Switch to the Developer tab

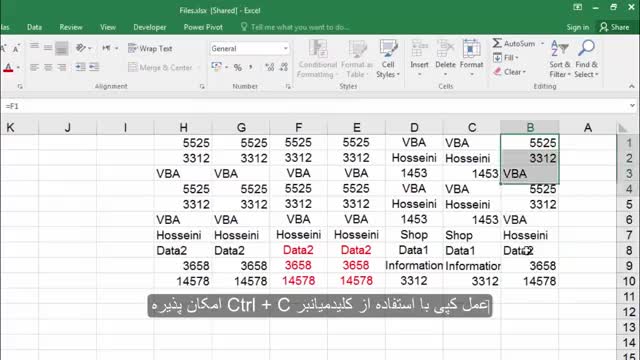click(x=149, y=27)
